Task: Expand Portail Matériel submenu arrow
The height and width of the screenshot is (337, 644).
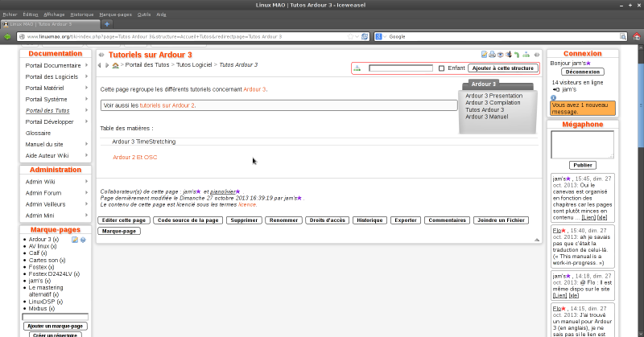Action: tap(86, 88)
